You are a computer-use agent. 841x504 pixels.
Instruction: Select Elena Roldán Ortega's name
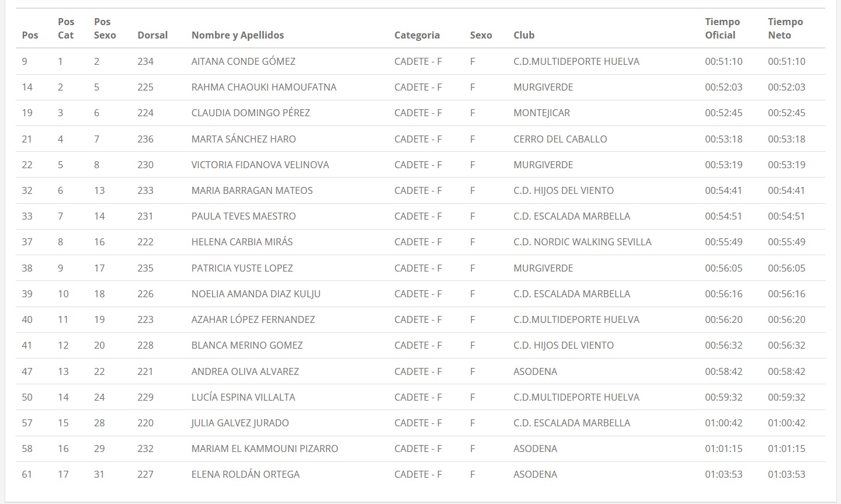tap(245, 474)
